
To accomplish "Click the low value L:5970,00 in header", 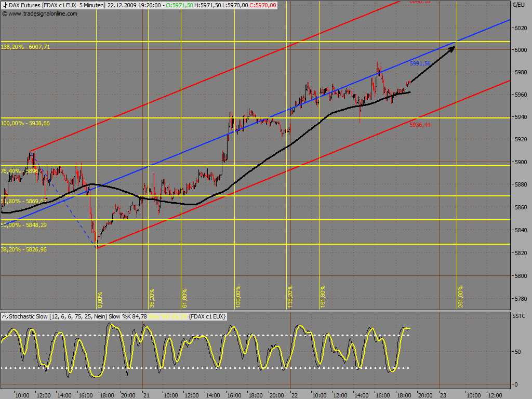I will (x=235, y=5).
